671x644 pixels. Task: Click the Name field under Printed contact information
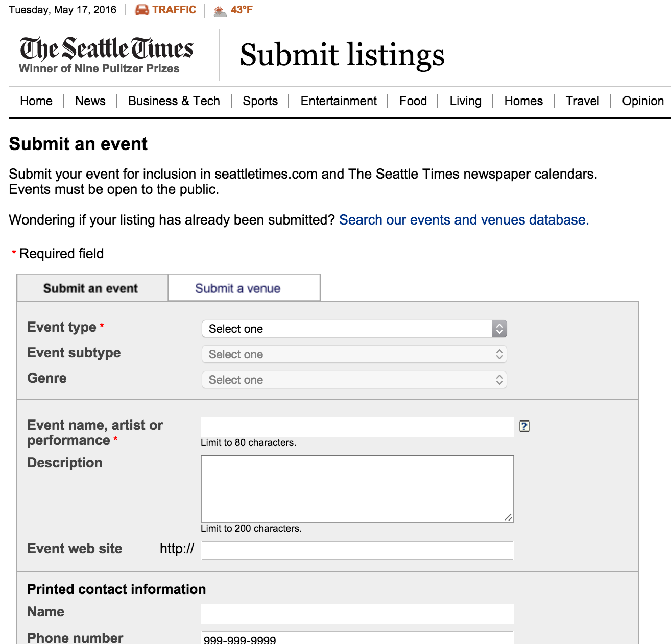click(357, 613)
